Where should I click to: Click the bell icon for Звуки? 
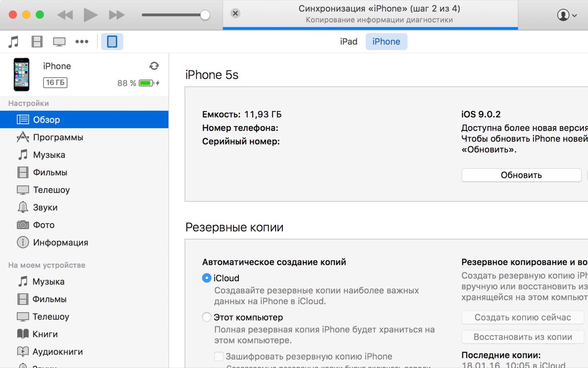point(23,207)
